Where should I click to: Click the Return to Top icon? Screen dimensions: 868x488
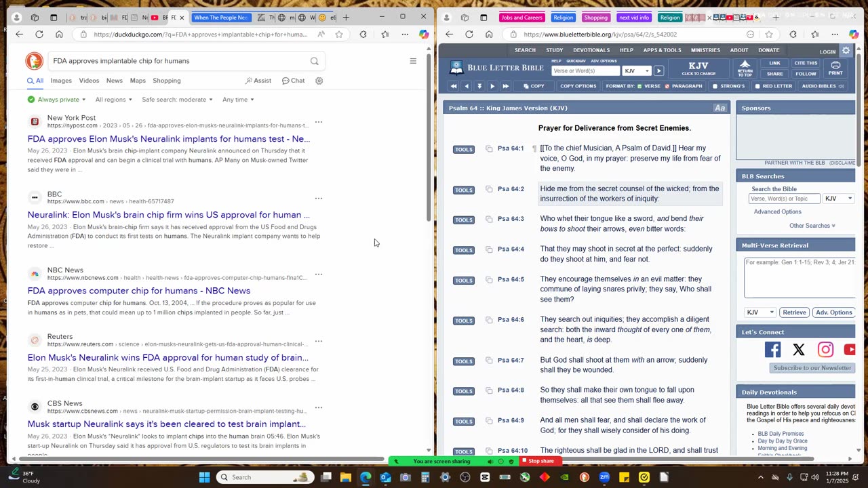745,68
